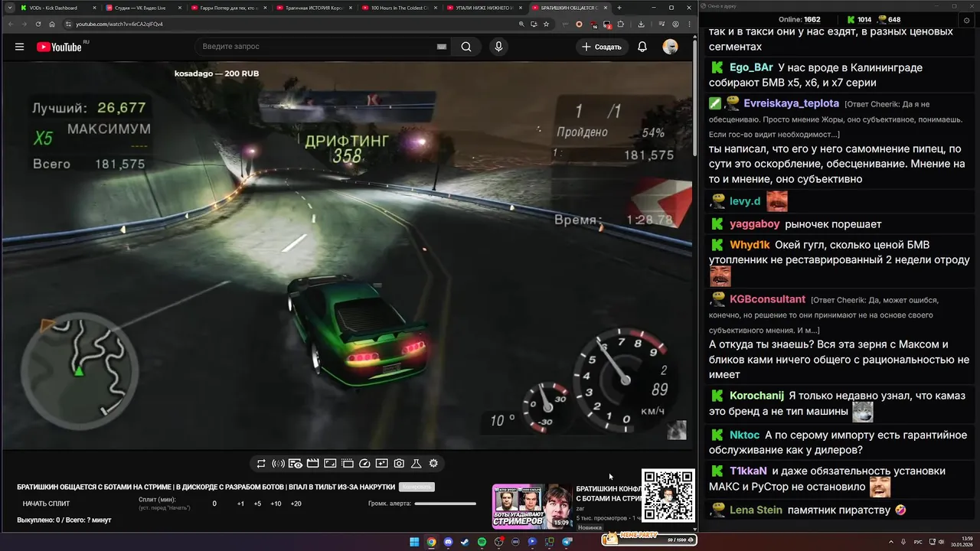Bookmark this page with the star icon
Screen dimensions: 980x551
coord(546,24)
